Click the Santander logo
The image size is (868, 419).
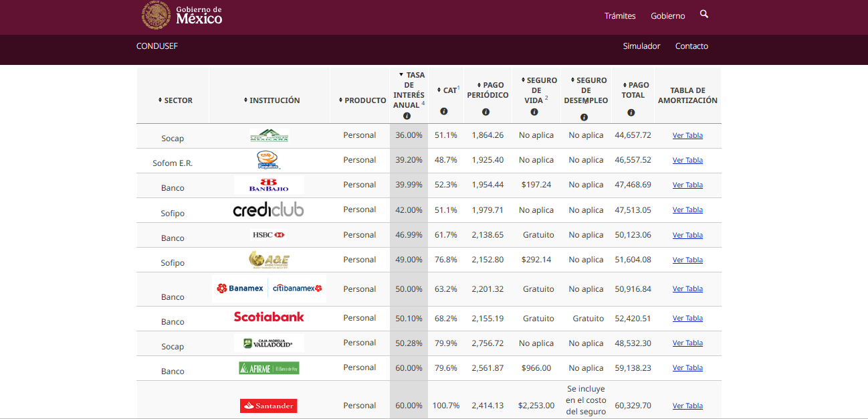click(269, 406)
